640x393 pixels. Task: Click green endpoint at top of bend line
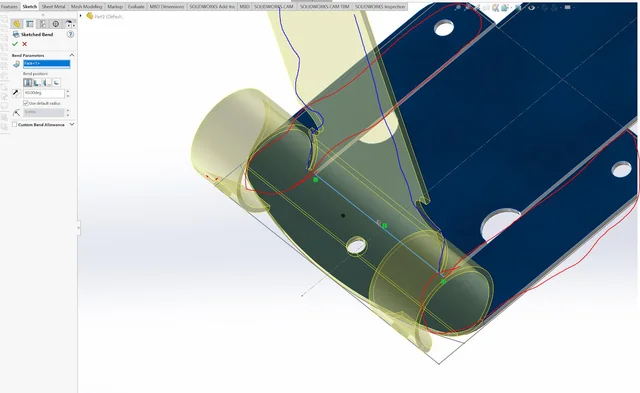[x=315, y=180]
